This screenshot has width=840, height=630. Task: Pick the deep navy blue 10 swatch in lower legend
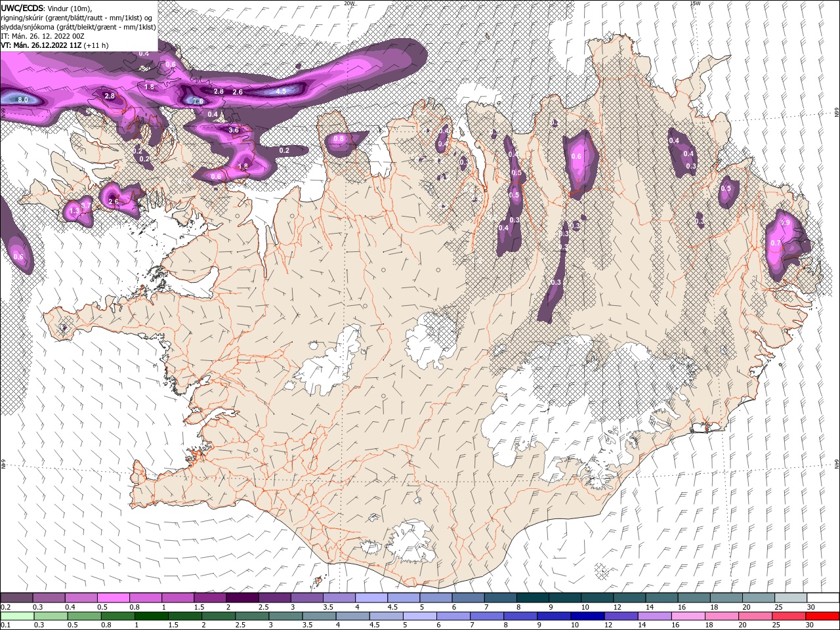pos(588,616)
